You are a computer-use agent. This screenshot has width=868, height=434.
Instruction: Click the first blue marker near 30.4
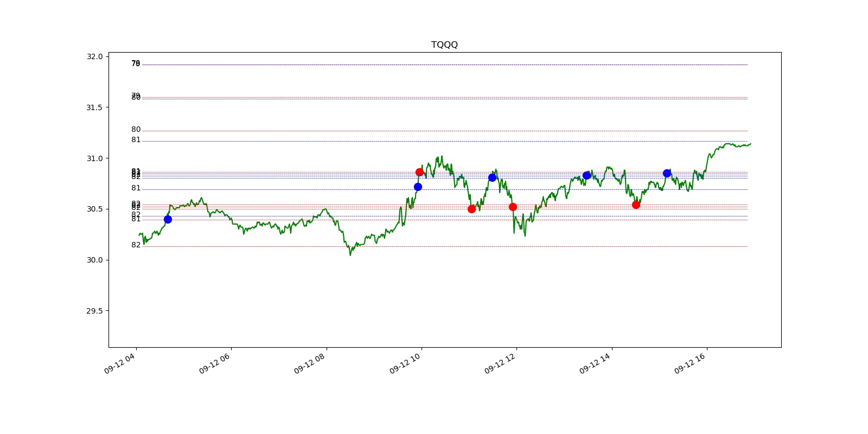point(168,219)
